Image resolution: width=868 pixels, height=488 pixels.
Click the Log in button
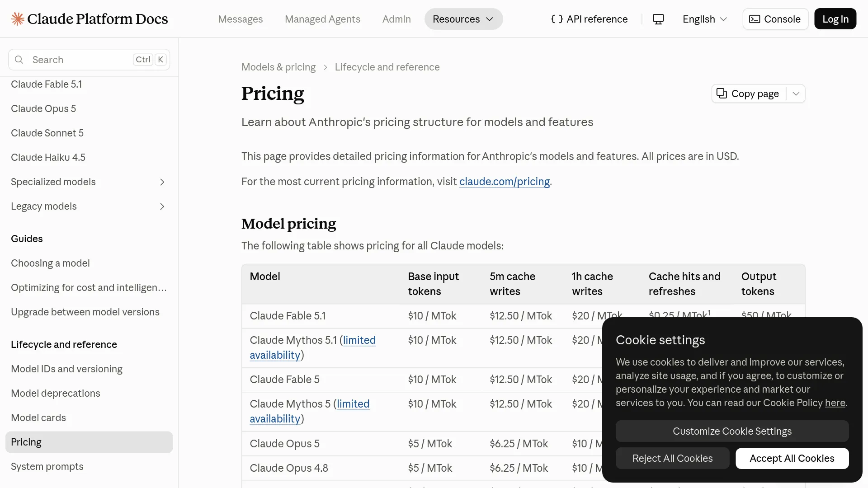(835, 19)
